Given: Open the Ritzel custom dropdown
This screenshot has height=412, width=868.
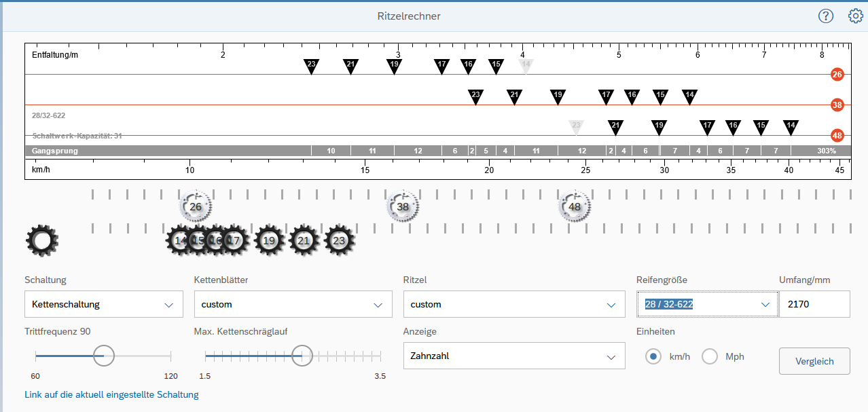Looking at the screenshot, I should coord(513,304).
